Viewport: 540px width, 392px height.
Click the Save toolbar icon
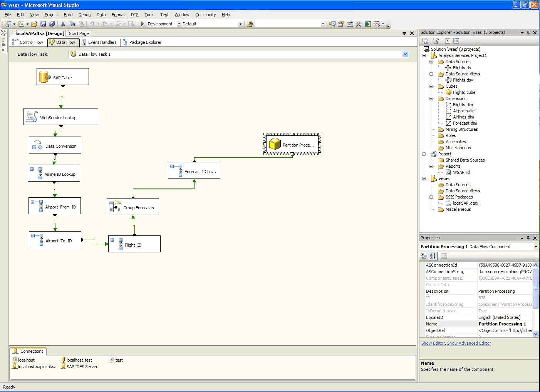point(43,24)
